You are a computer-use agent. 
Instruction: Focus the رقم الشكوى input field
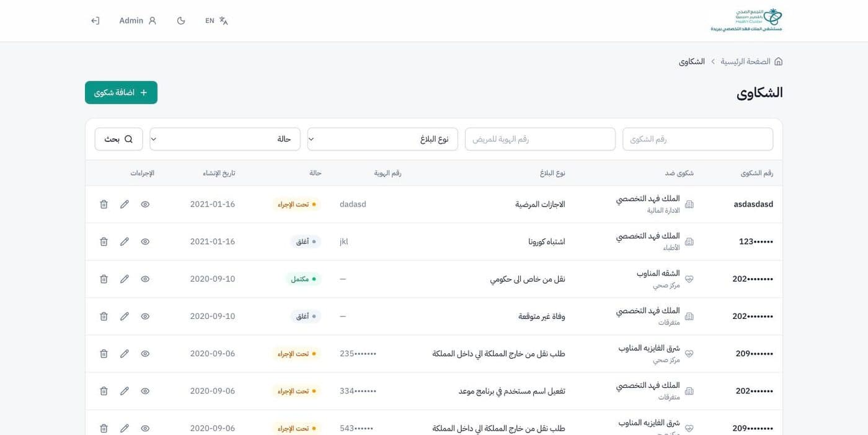(698, 139)
